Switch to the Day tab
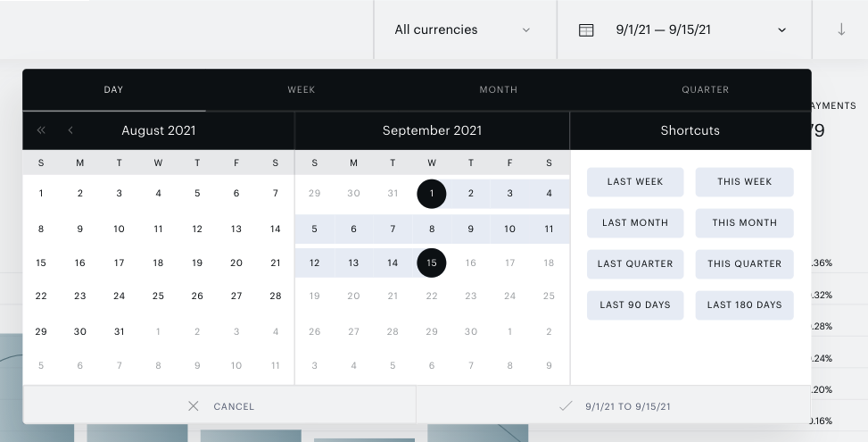Viewport: 868px width, 442px height. pos(113,89)
